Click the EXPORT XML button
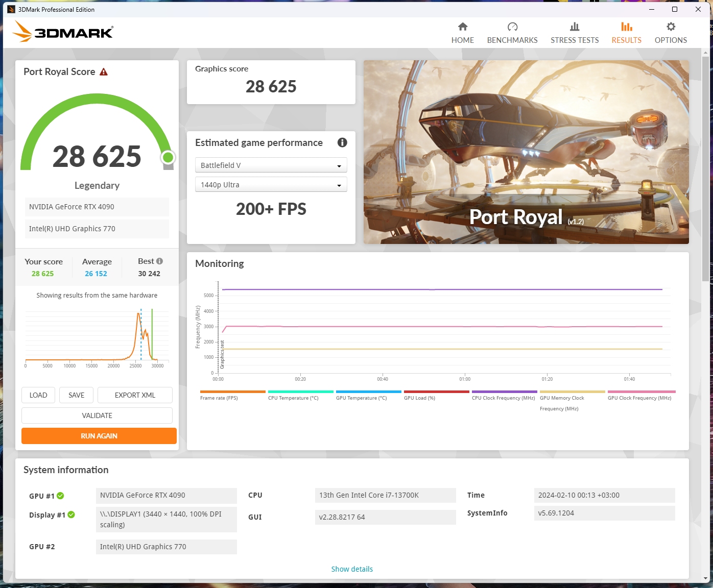The width and height of the screenshot is (713, 588). click(135, 395)
